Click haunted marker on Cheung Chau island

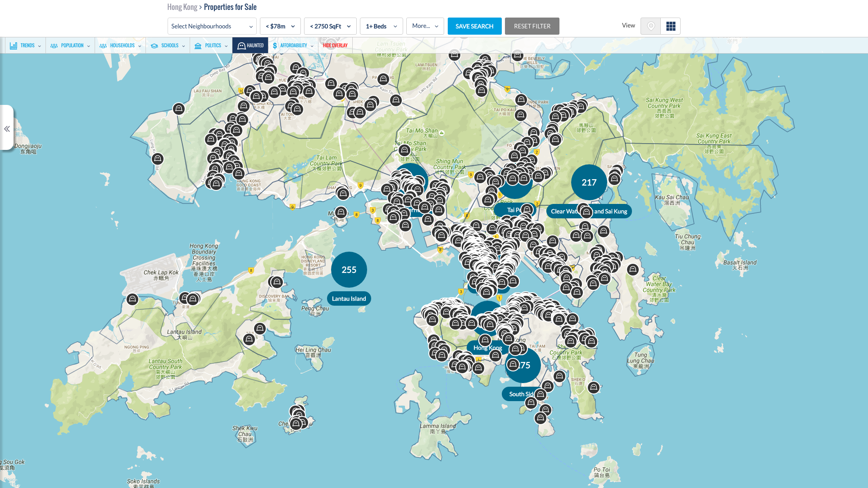coord(296,423)
